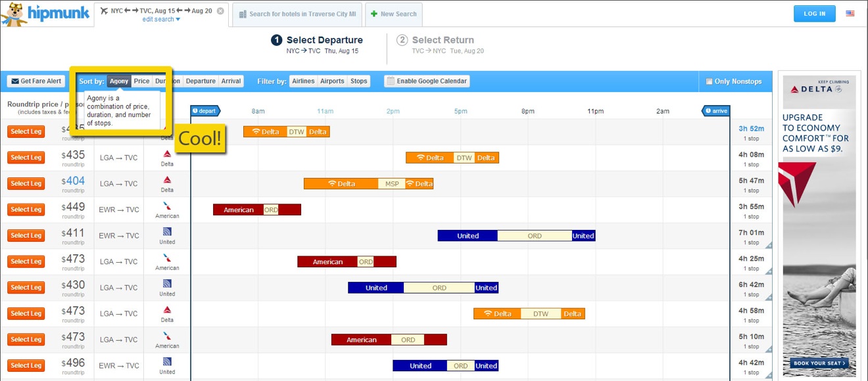The image size is (868, 381).
Task: Open the edit search dropdown
Action: click(x=161, y=20)
